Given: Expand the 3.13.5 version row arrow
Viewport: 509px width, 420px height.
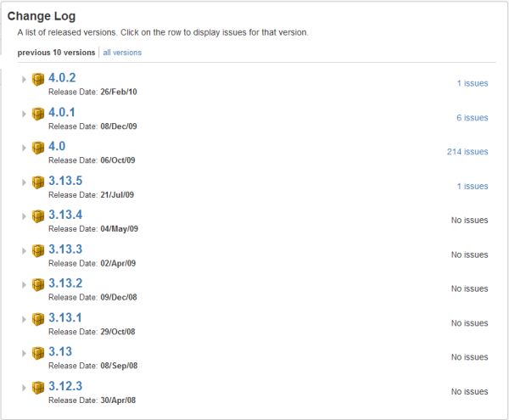Looking at the screenshot, I should click(x=24, y=182).
